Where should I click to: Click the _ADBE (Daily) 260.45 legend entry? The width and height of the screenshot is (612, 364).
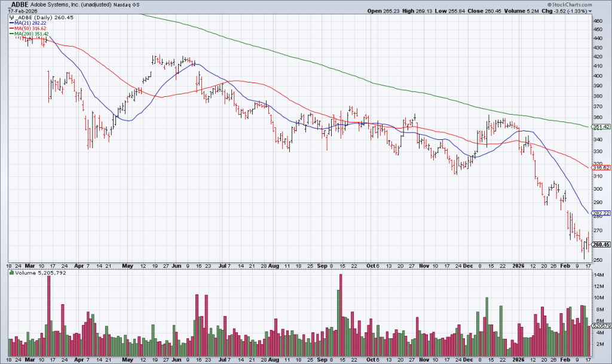point(44,17)
